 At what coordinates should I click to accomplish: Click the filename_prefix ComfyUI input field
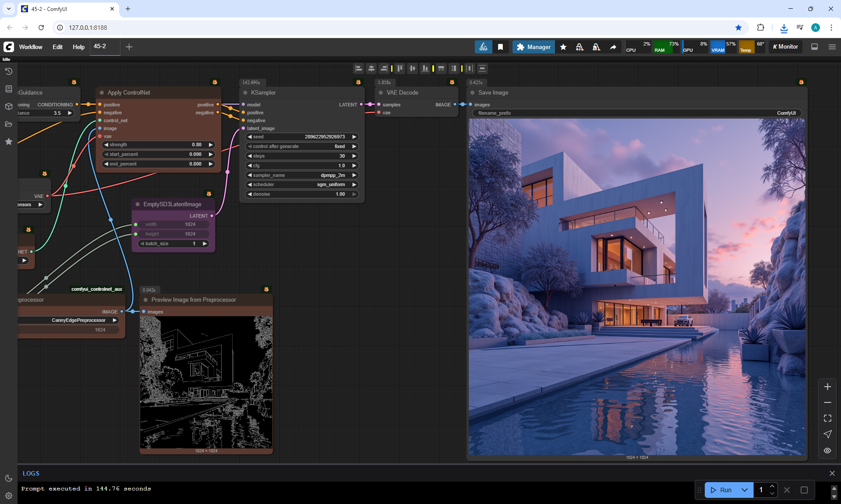636,113
